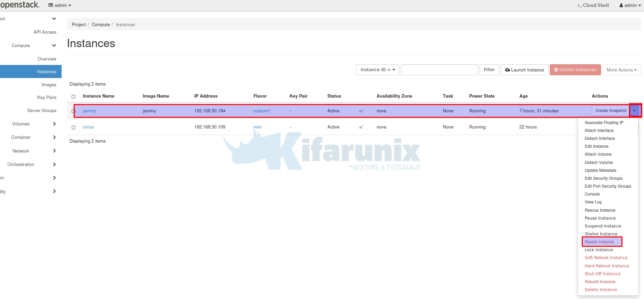
Task: Click the Instance Name column header
Action: (x=98, y=96)
